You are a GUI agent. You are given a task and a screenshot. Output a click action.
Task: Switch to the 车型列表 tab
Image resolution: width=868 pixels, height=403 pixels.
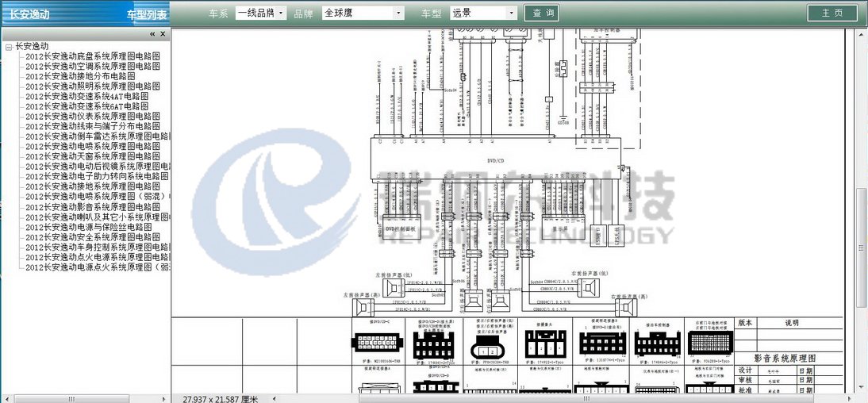click(147, 14)
